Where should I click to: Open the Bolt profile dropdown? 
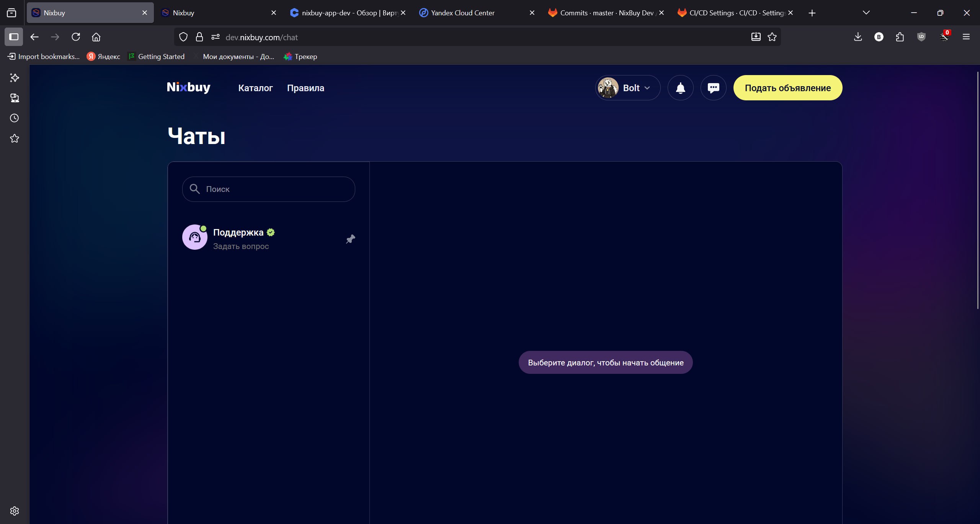click(628, 88)
